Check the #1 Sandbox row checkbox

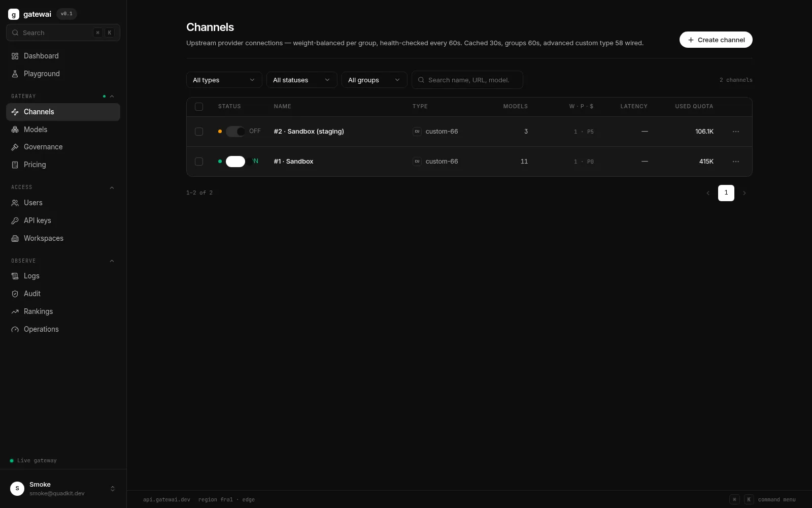[x=199, y=162]
